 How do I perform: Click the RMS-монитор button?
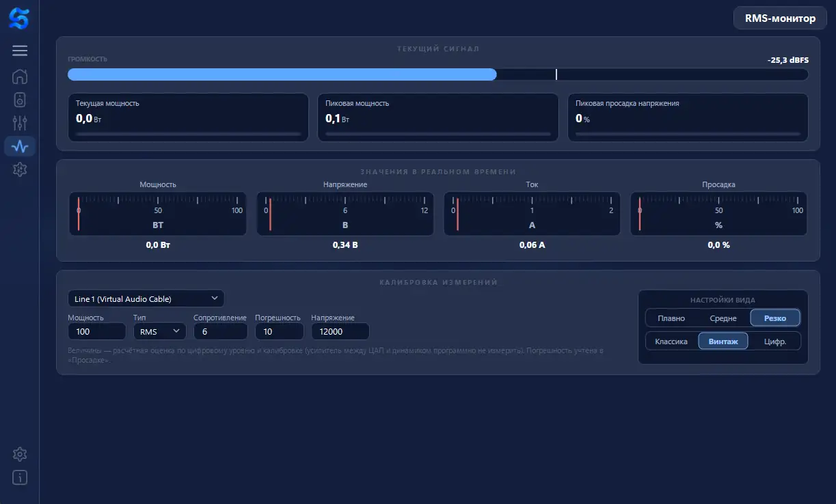tap(779, 18)
